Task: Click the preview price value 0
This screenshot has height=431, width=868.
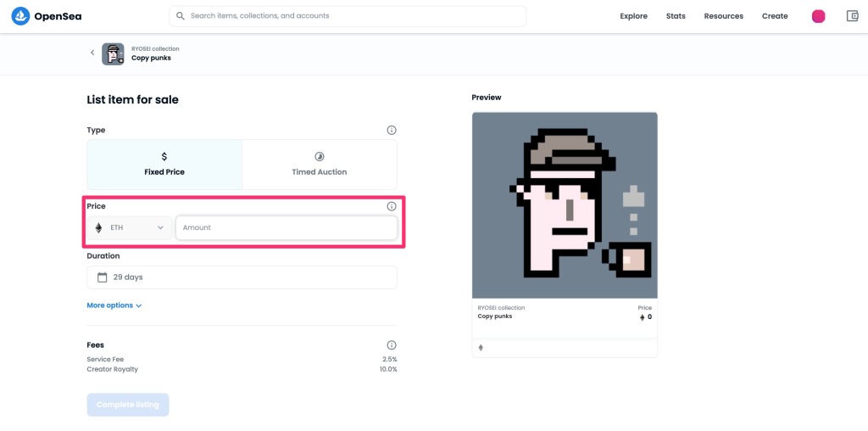Action: (649, 317)
